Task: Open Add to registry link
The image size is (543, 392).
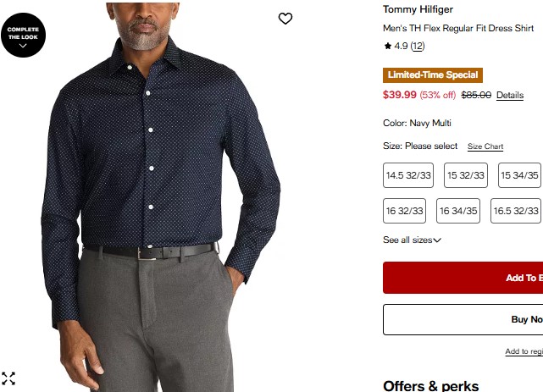Action: click(524, 351)
